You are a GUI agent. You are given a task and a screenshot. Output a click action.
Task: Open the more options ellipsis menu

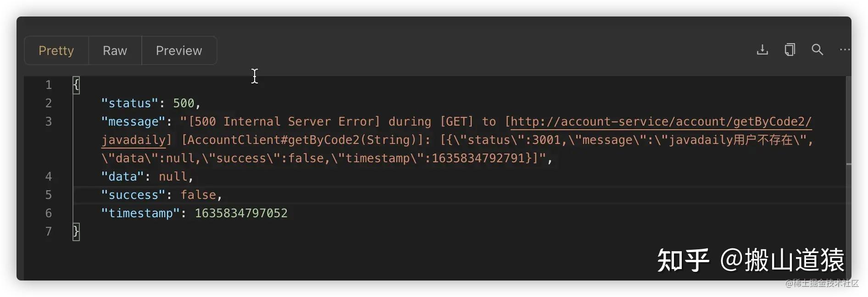click(845, 49)
